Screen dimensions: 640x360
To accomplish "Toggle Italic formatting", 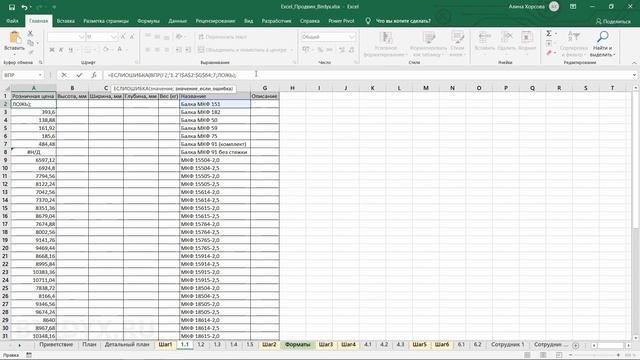I will pyautogui.click(x=61, y=50).
